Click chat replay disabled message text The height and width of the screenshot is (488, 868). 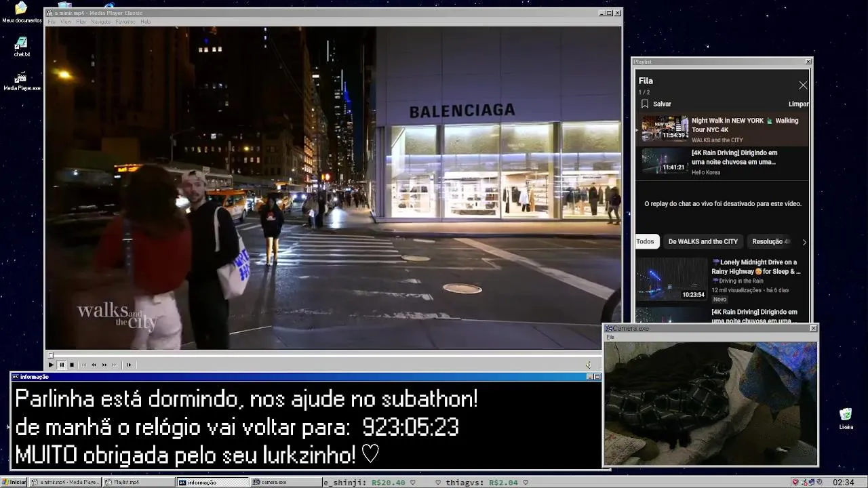click(723, 203)
